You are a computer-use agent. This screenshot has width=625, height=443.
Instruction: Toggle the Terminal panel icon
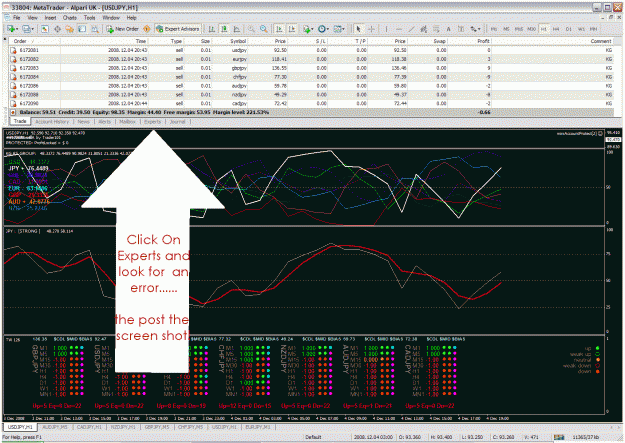click(x=82, y=29)
